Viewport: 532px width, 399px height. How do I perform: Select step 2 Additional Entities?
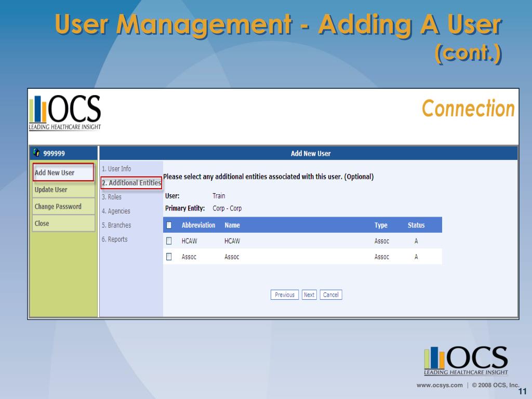coord(131,183)
